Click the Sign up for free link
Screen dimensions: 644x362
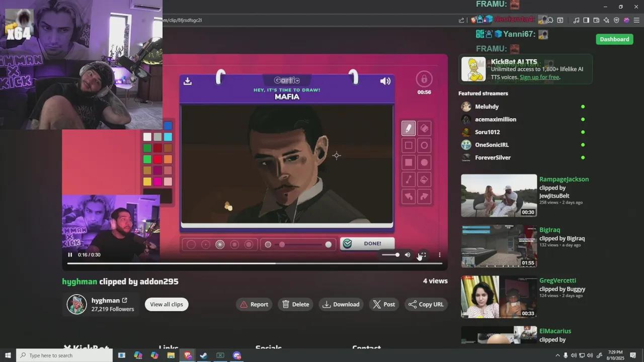[539, 77]
